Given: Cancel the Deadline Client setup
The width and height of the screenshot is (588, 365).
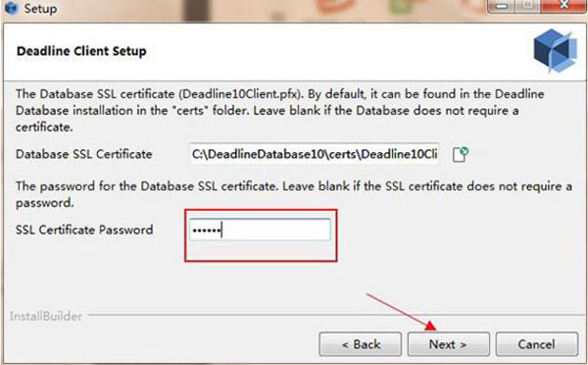Looking at the screenshot, I should click(537, 344).
